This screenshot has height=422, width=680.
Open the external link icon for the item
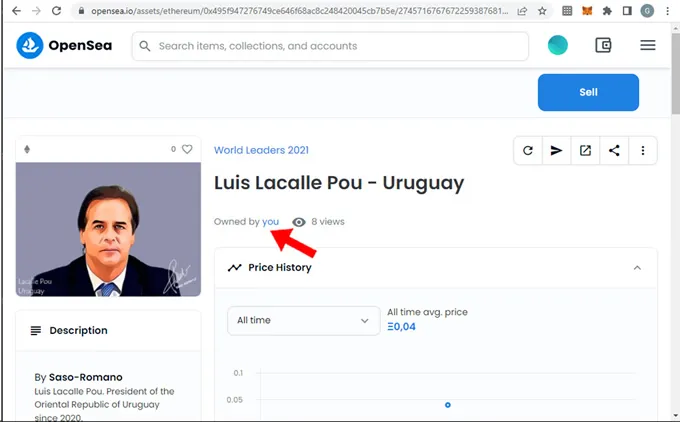coord(586,151)
